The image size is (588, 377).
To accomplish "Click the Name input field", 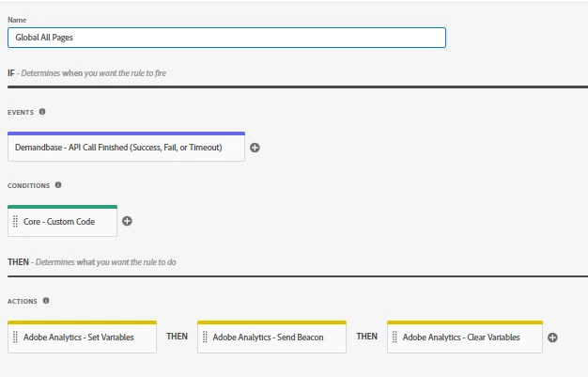I will (x=226, y=38).
